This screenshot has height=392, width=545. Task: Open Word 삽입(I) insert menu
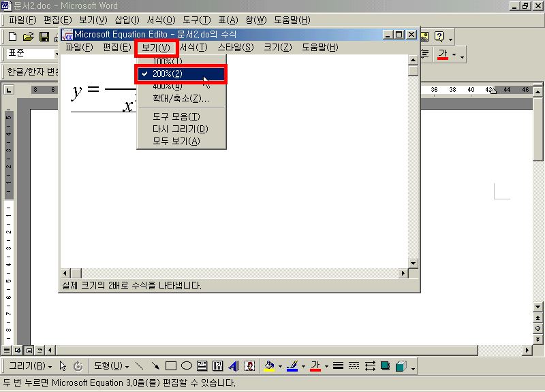point(127,20)
